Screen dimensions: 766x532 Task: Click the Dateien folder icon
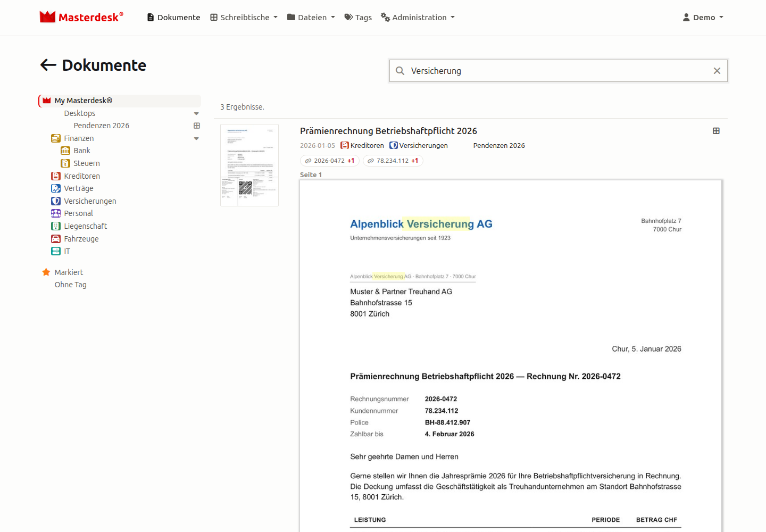coord(291,17)
